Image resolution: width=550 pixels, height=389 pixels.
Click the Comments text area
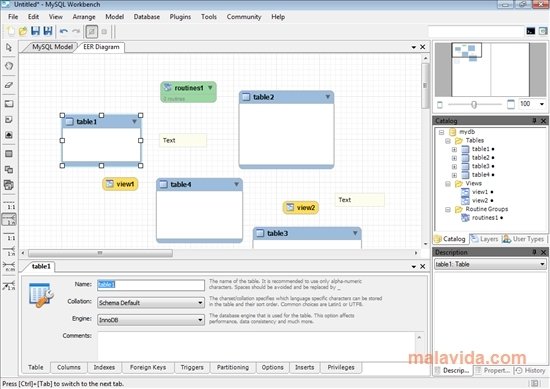pos(257,347)
